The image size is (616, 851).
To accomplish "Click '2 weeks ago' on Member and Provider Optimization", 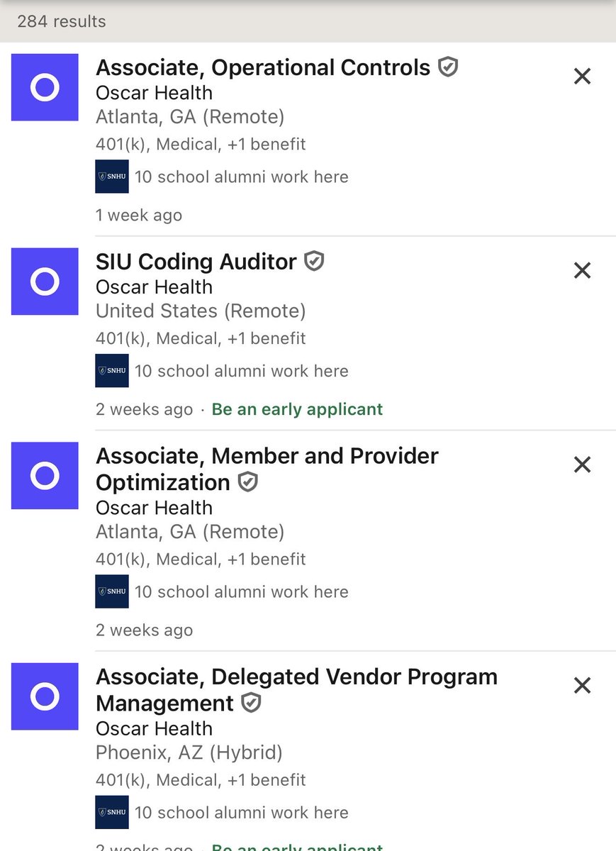I will (x=144, y=630).
